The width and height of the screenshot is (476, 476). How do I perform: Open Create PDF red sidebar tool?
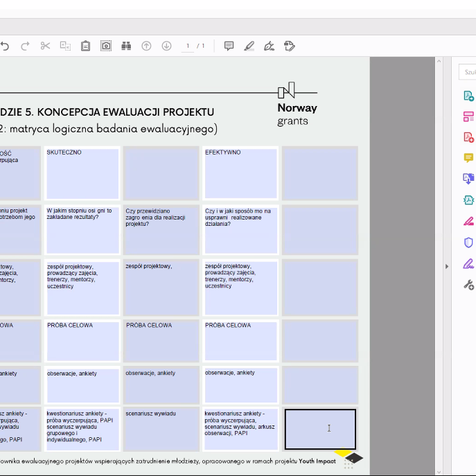(468, 137)
